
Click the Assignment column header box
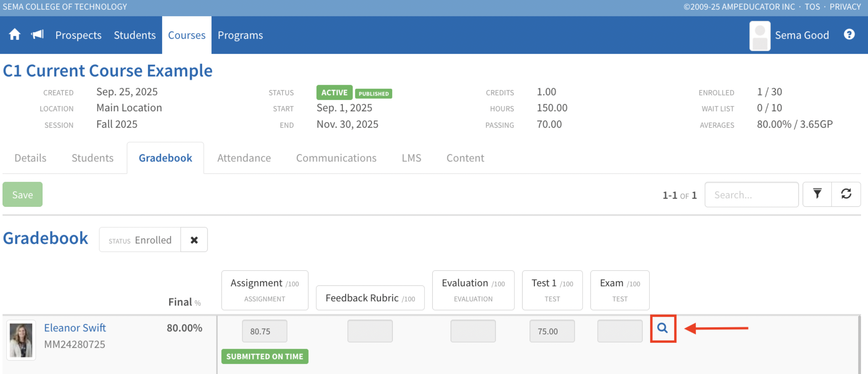[x=264, y=290]
